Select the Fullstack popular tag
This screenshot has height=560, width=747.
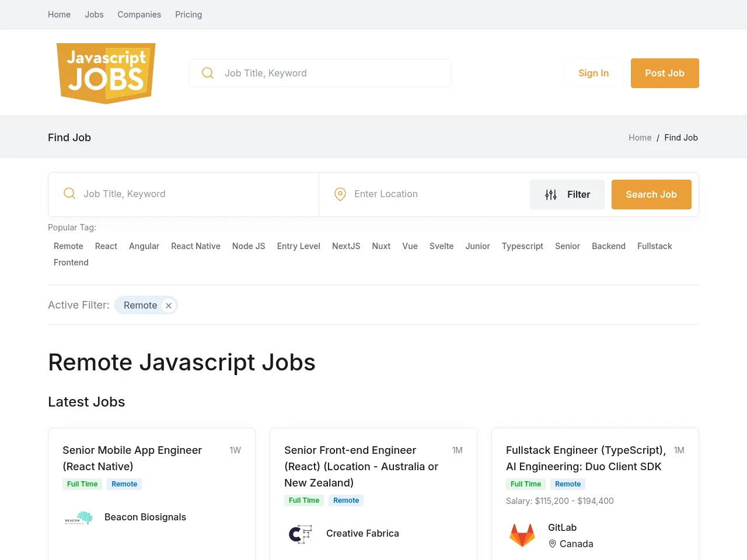coord(655,246)
